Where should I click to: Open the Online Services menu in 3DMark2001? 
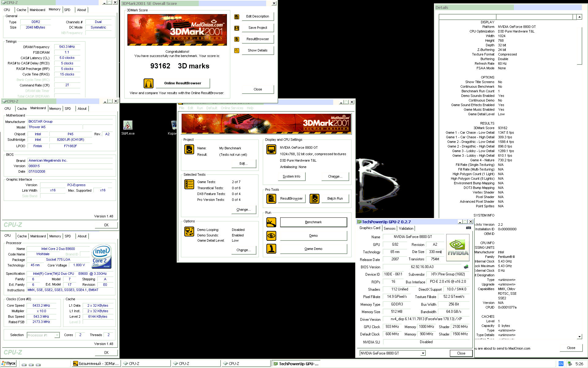pos(232,108)
